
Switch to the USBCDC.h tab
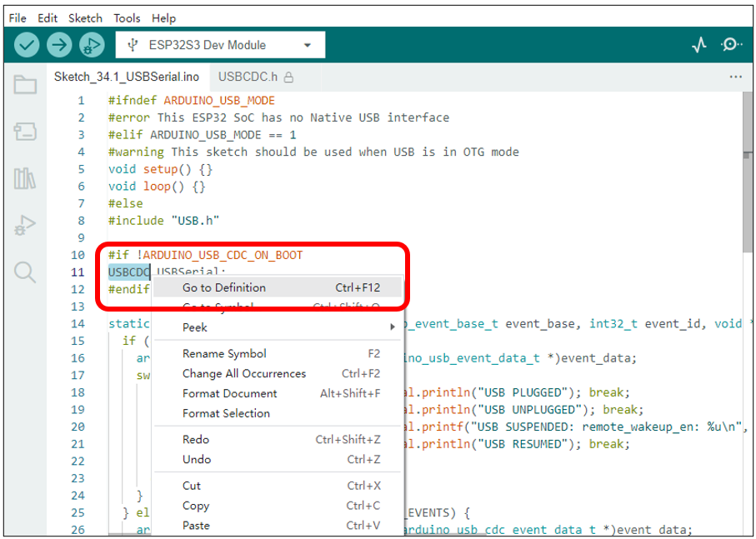click(x=256, y=77)
